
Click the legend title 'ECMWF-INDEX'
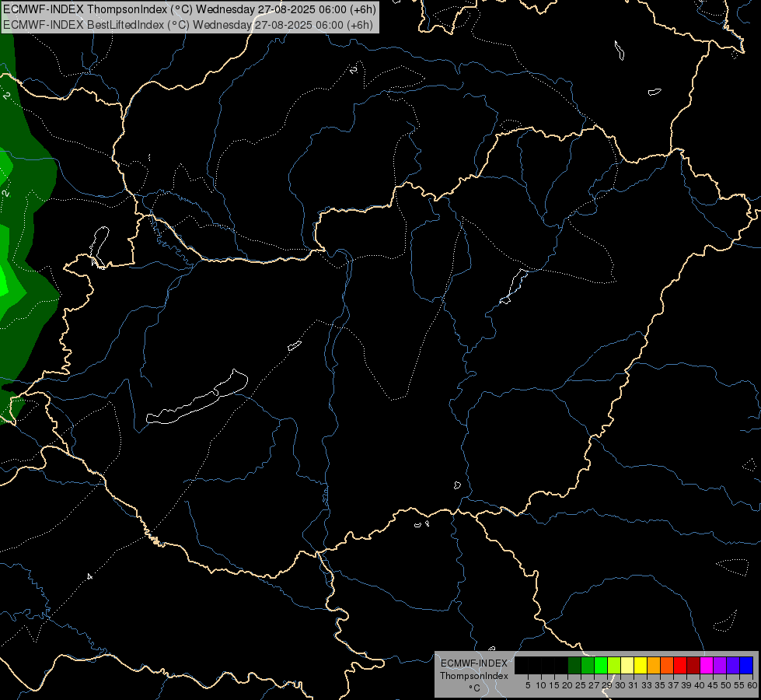click(473, 663)
